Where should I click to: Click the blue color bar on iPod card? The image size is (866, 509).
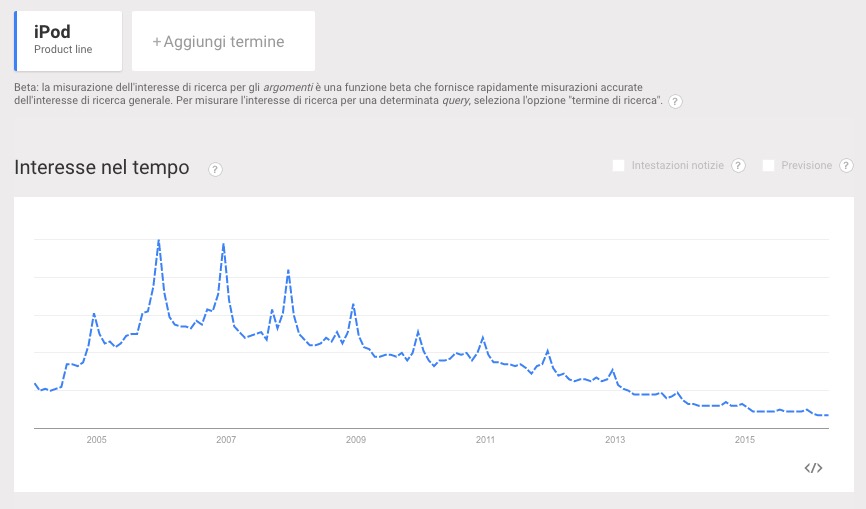coord(16,41)
